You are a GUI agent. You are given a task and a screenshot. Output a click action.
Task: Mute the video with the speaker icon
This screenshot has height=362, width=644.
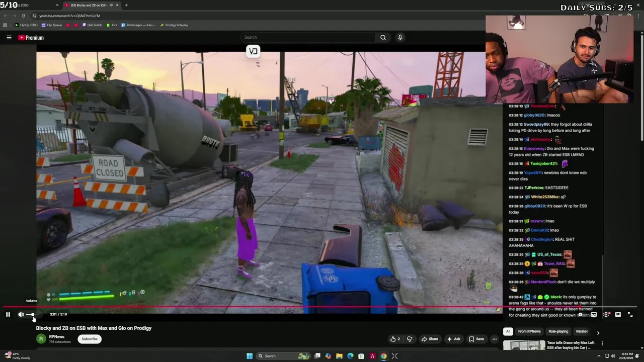pyautogui.click(x=21, y=314)
